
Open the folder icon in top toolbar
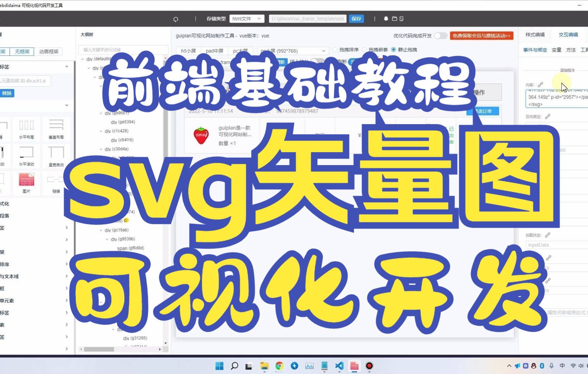(x=394, y=19)
